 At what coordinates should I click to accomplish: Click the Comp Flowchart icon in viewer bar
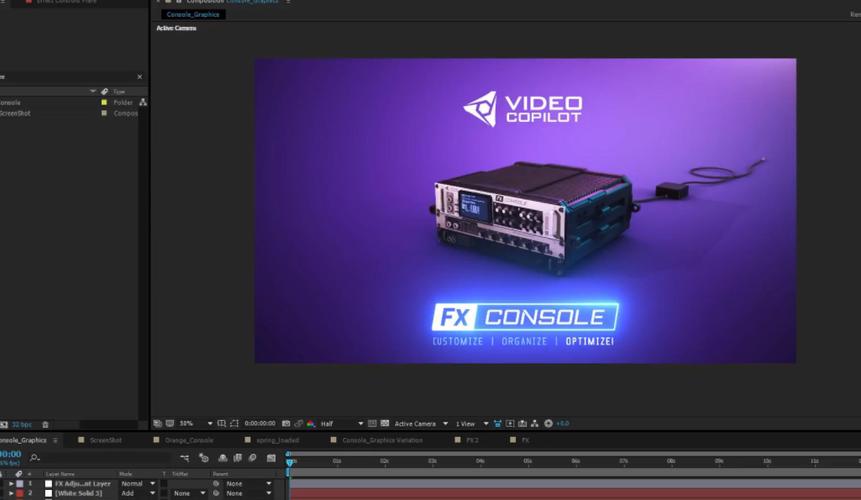(x=535, y=424)
